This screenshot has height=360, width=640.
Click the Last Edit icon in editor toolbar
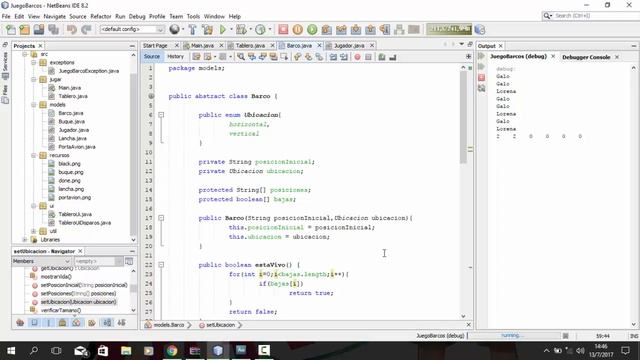coord(196,57)
